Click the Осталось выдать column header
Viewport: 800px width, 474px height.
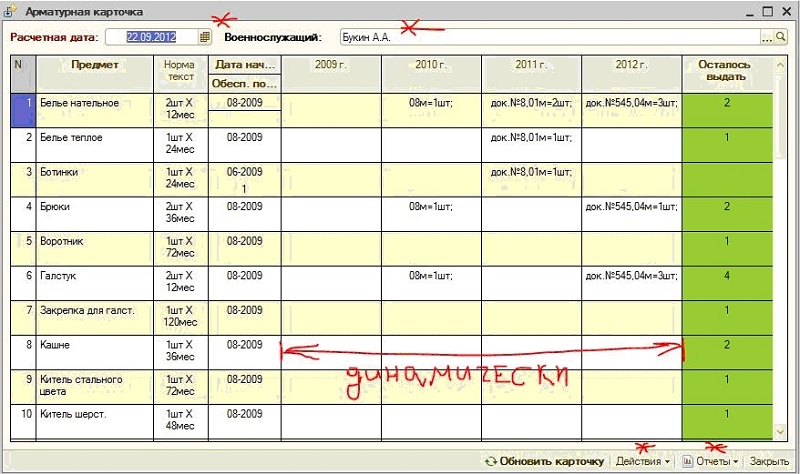click(727, 73)
